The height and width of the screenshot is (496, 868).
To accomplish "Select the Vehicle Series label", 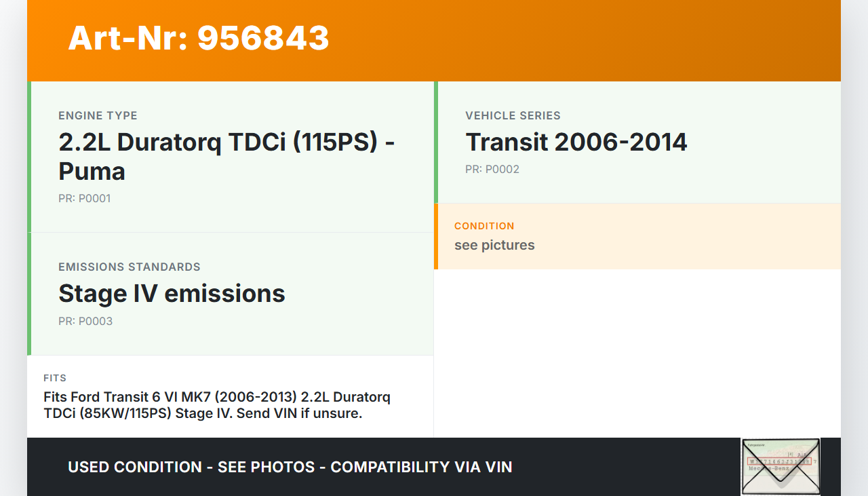I will point(513,115).
